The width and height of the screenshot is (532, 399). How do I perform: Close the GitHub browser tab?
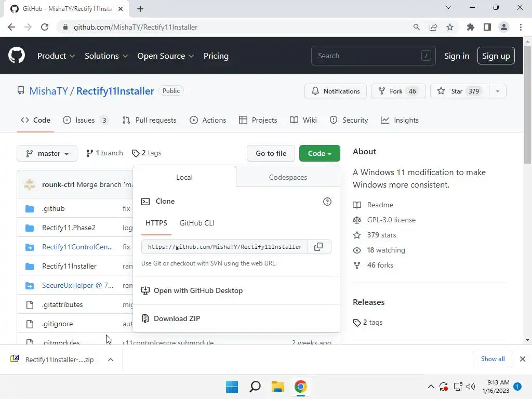[121, 9]
